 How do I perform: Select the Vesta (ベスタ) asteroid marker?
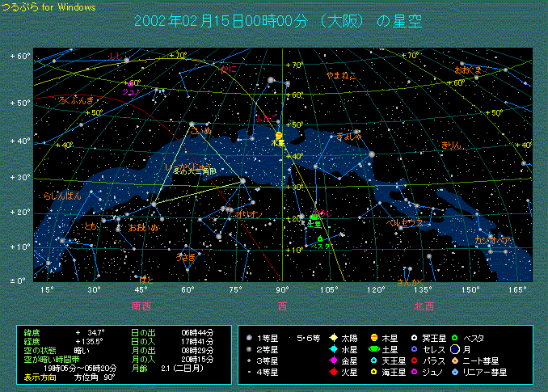[x=320, y=239]
